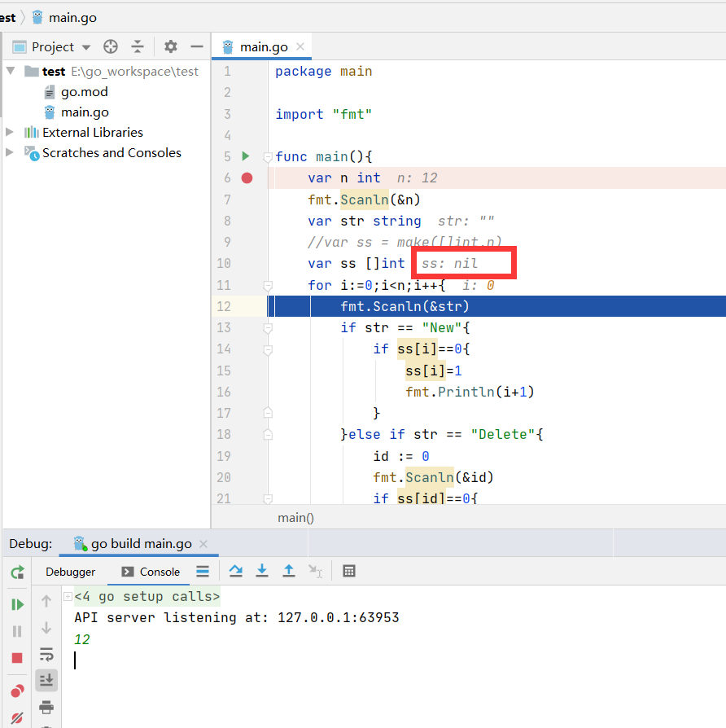Screen dimensions: 726x728
Task: Rerun the go build main.go configuration
Action: tap(16, 572)
